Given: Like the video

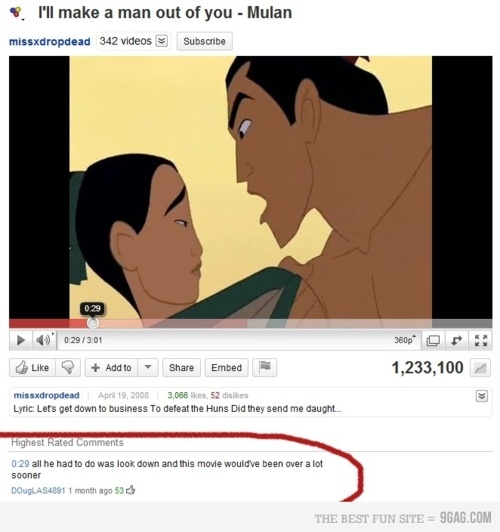Looking at the screenshot, I should (33, 367).
